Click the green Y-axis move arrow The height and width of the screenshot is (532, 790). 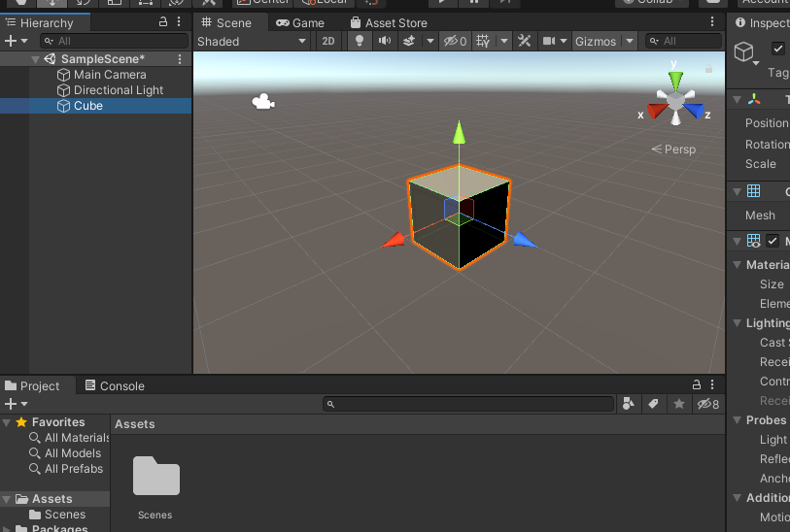(459, 132)
